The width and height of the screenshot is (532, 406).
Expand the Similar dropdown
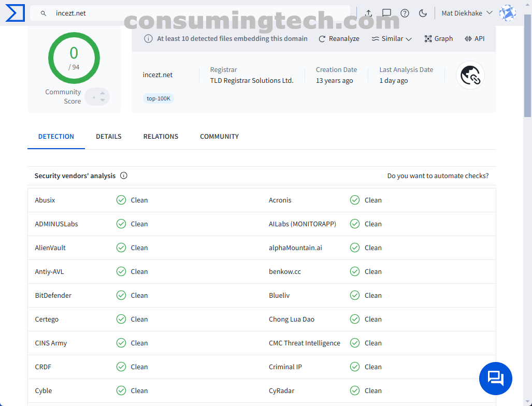pos(392,39)
